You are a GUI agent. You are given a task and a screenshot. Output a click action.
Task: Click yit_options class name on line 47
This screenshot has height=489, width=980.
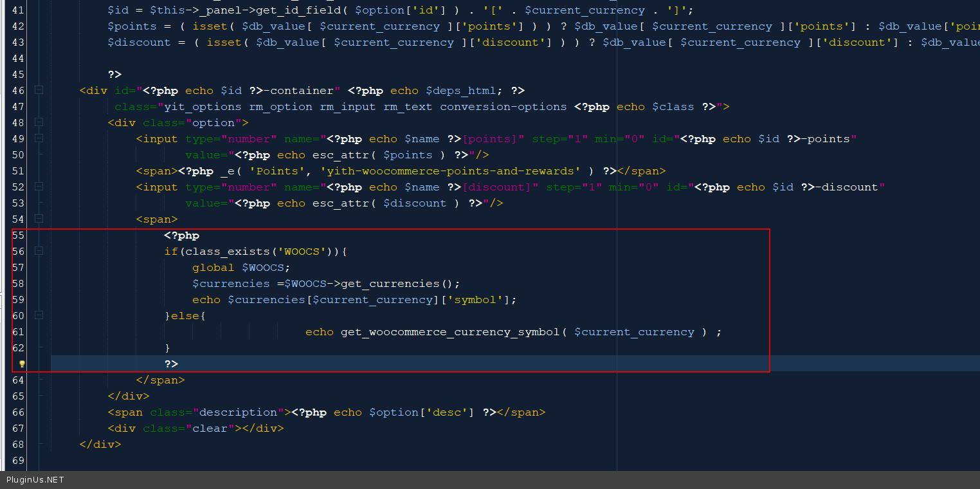point(203,107)
